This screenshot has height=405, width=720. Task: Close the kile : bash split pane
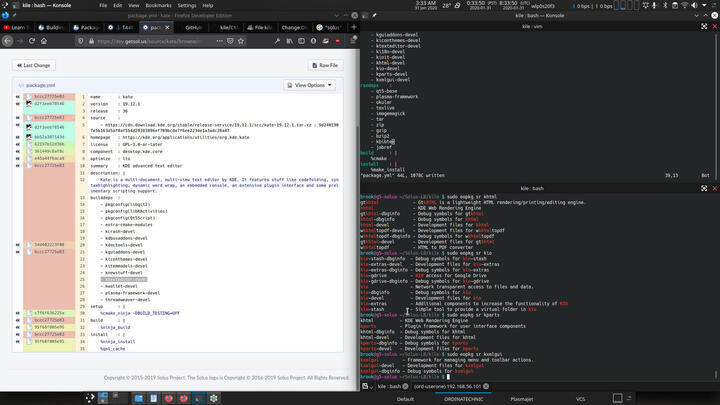click(x=714, y=188)
